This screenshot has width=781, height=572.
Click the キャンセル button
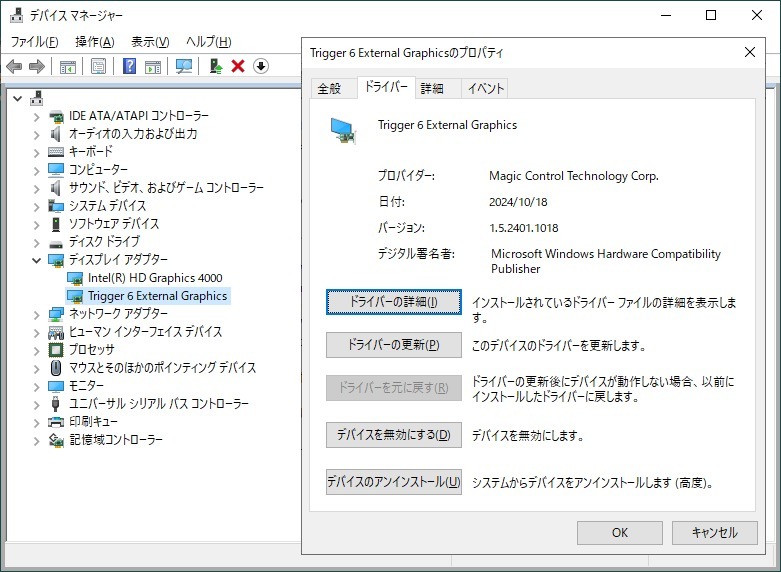click(714, 533)
